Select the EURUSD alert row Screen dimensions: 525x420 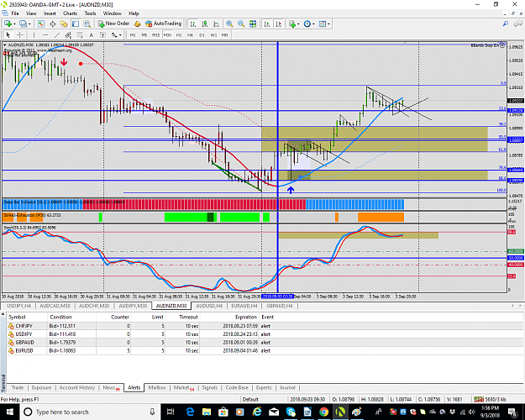[265, 350]
